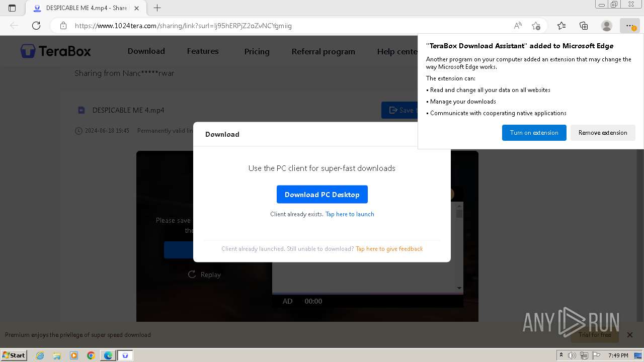Click the Remove extension button

(603, 133)
